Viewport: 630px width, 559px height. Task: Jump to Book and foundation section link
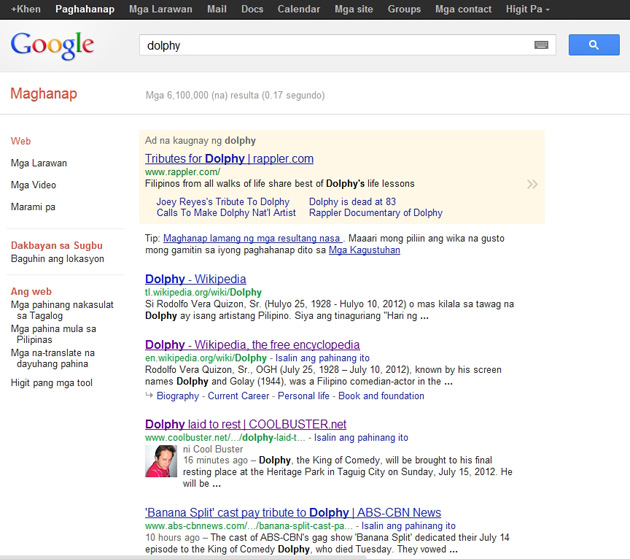point(381,396)
